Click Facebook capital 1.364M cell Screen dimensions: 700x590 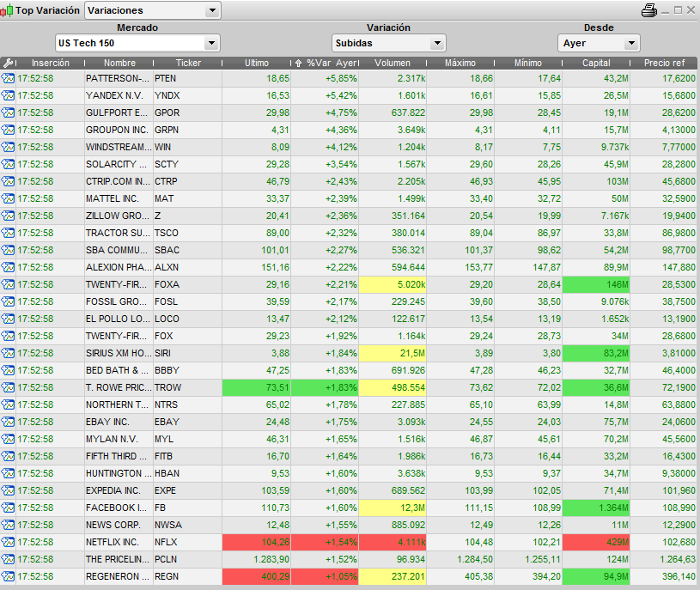pos(596,508)
